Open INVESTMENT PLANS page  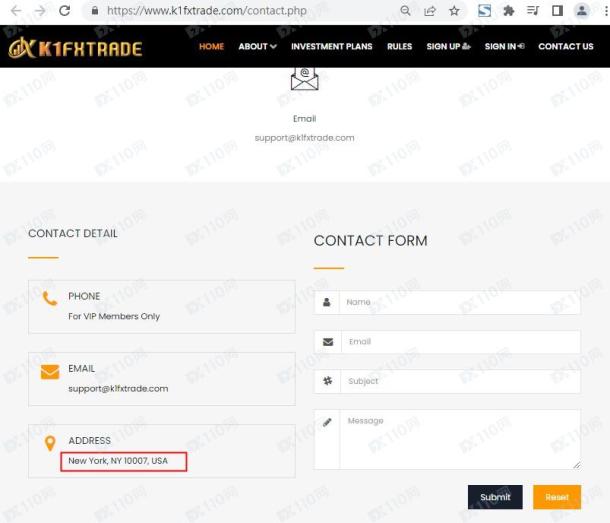point(331,47)
